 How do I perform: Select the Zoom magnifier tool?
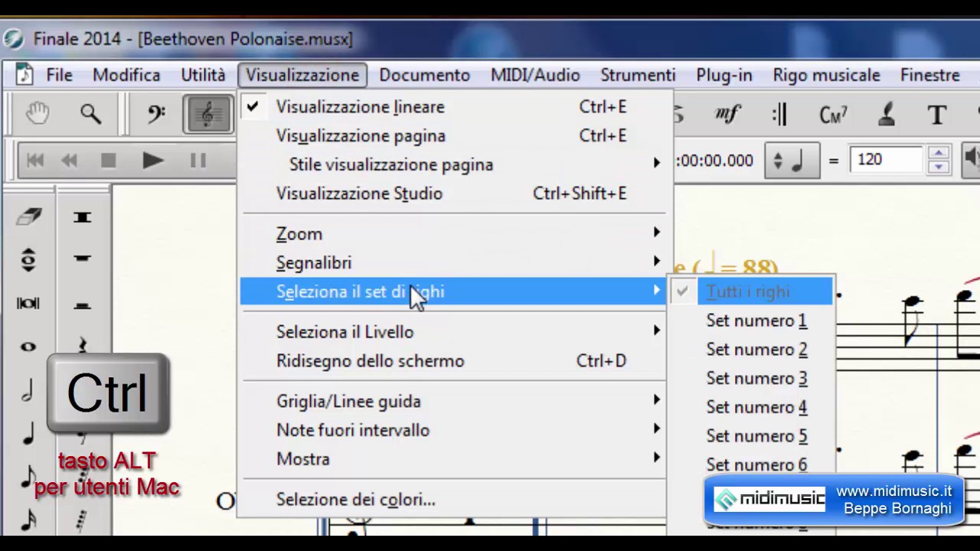tap(90, 115)
